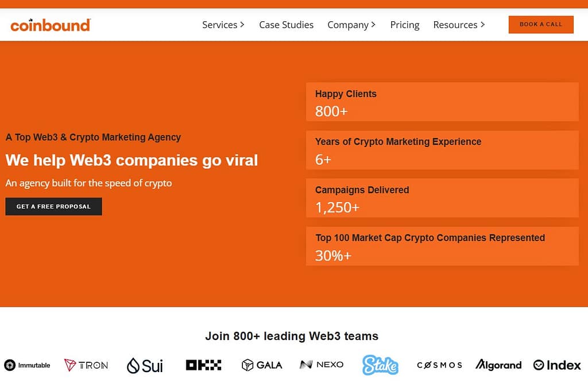Click the TRON logo

(86, 365)
